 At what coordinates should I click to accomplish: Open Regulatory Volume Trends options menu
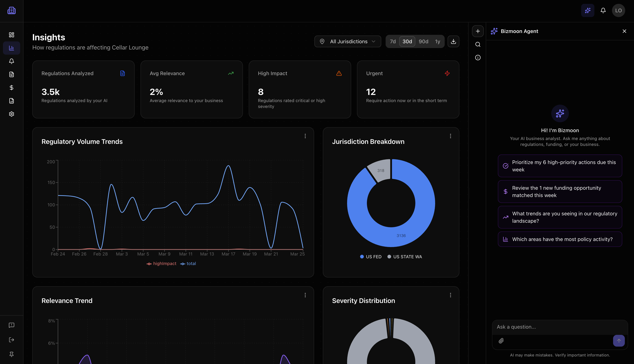(305, 136)
